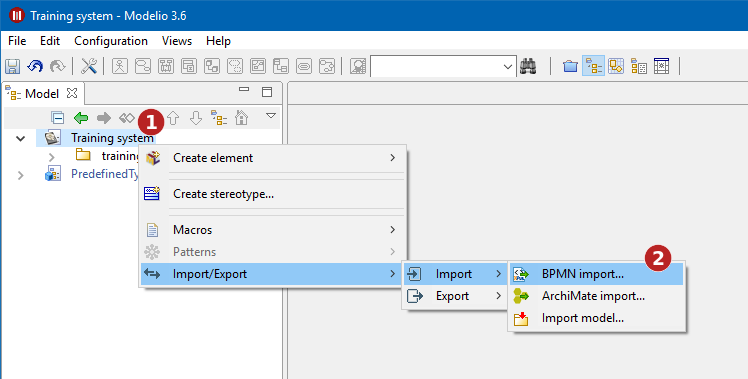Click the Create element arrow chevron
This screenshot has height=379, width=748.
tap(393, 158)
